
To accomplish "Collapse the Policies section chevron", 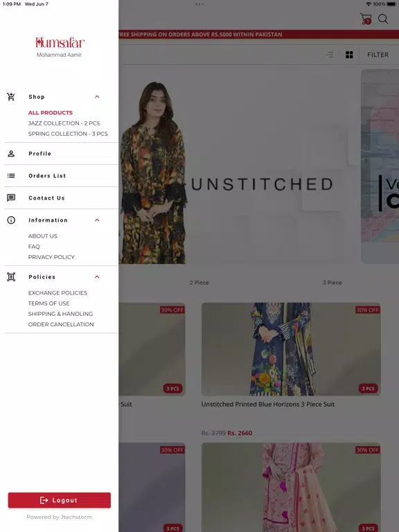I will click(x=97, y=277).
